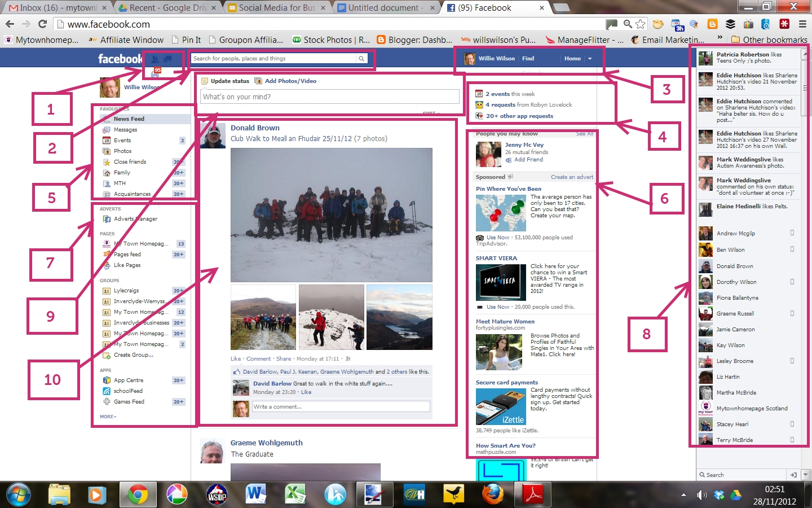This screenshot has height=508, width=812.
Task: Open the Other bookmarks folder
Action: (x=769, y=40)
